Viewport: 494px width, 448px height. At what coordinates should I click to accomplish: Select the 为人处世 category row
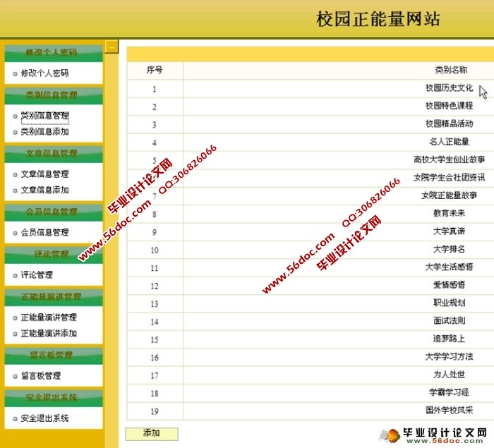tap(311, 375)
